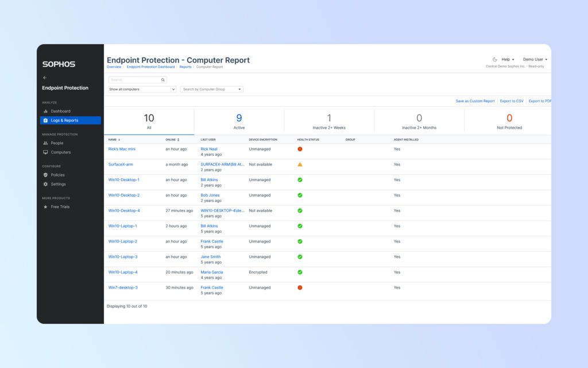588x368 pixels.
Task: Open the People section
Action: [57, 143]
